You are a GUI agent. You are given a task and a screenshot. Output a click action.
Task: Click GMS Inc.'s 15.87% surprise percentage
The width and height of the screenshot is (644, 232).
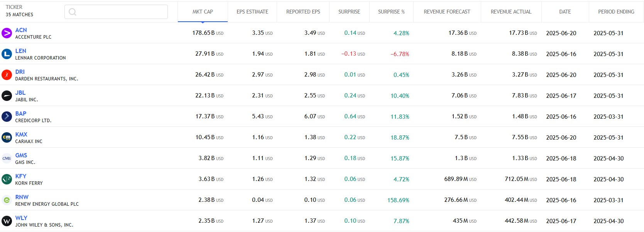400,159
